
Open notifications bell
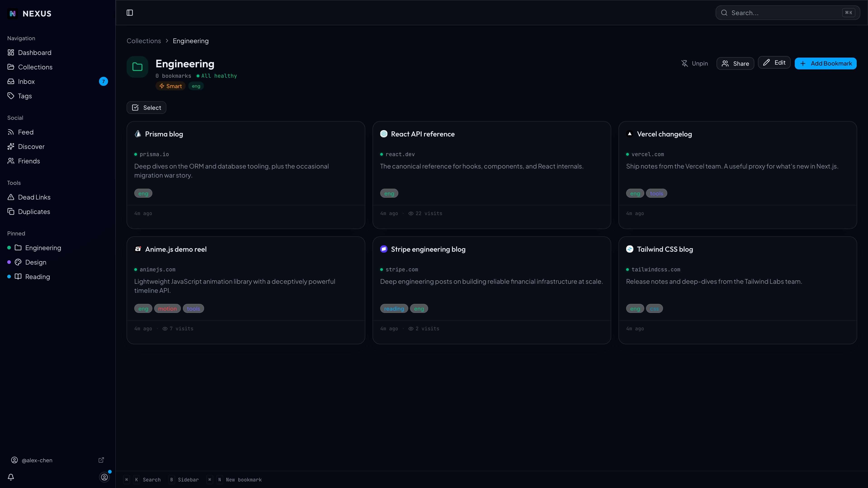pos(11,477)
